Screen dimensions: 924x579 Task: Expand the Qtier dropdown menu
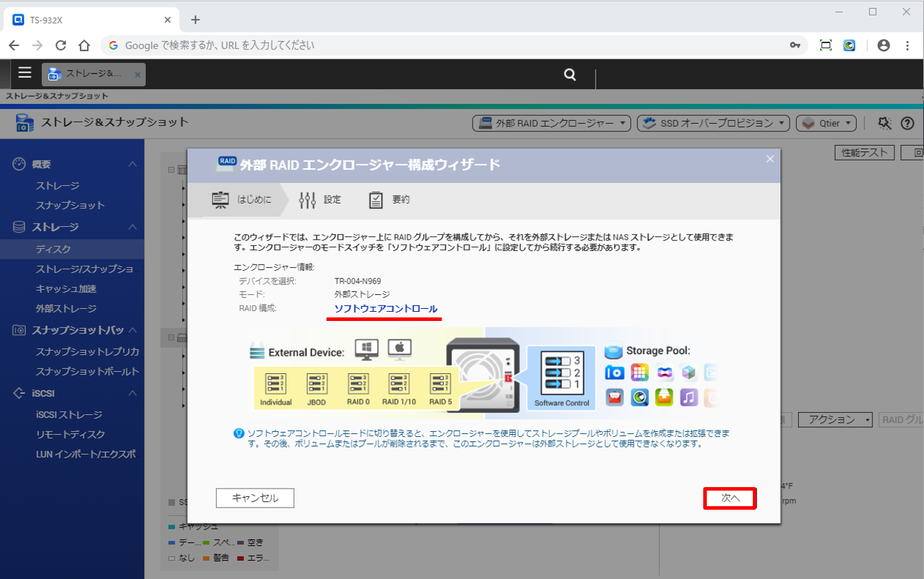(x=826, y=123)
